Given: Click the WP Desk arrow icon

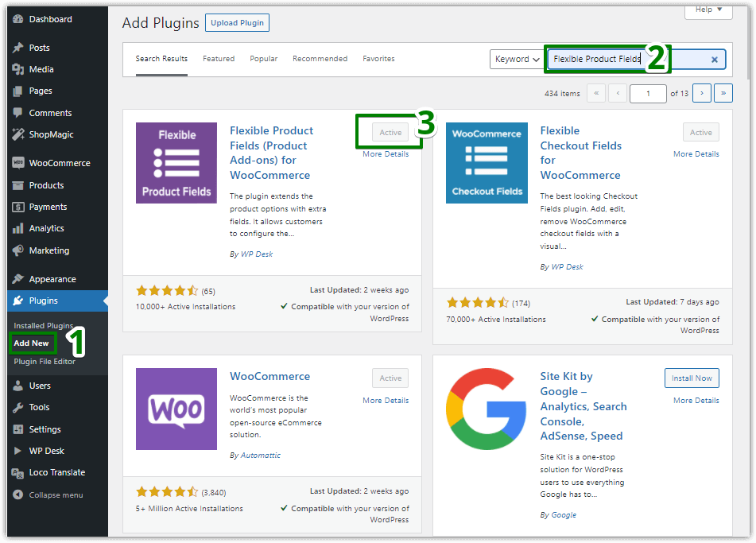Looking at the screenshot, I should [x=17, y=451].
